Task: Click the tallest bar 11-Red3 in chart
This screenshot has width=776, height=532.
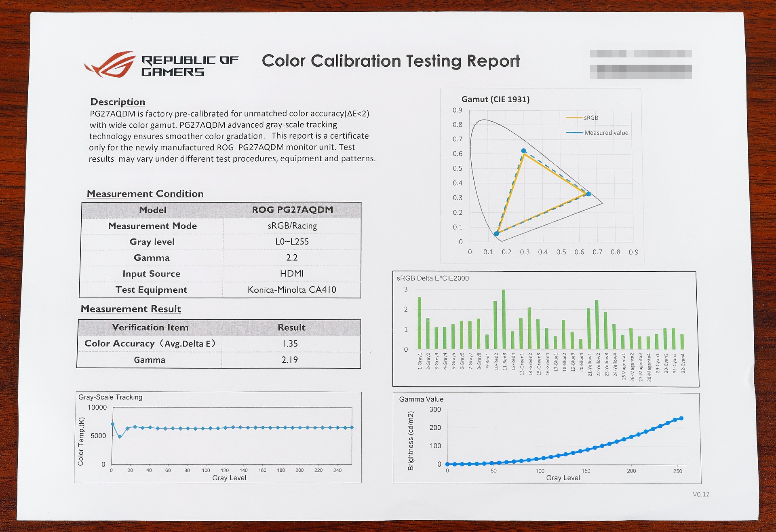Action: click(x=504, y=319)
